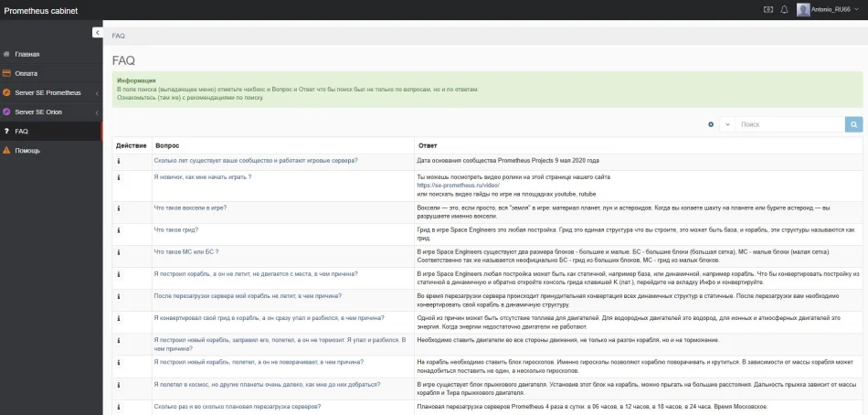Screen dimensions: 868x415
Task: Open question 'Что такое воксели в игре?'
Action: 190,207
